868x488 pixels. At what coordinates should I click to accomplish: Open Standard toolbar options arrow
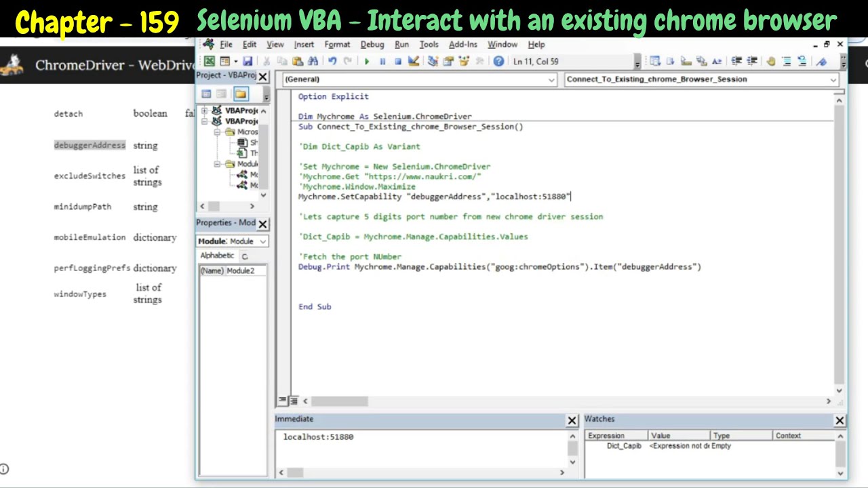637,62
